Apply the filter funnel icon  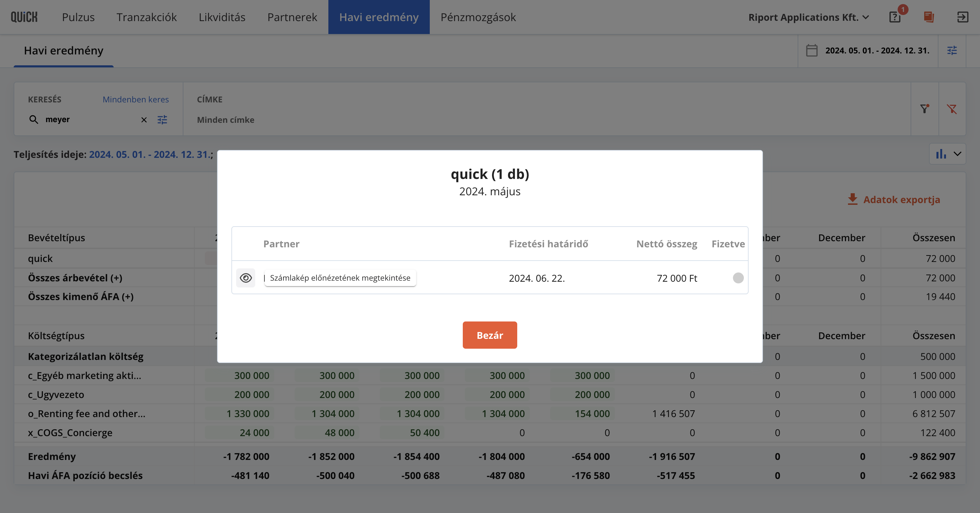pyautogui.click(x=925, y=109)
